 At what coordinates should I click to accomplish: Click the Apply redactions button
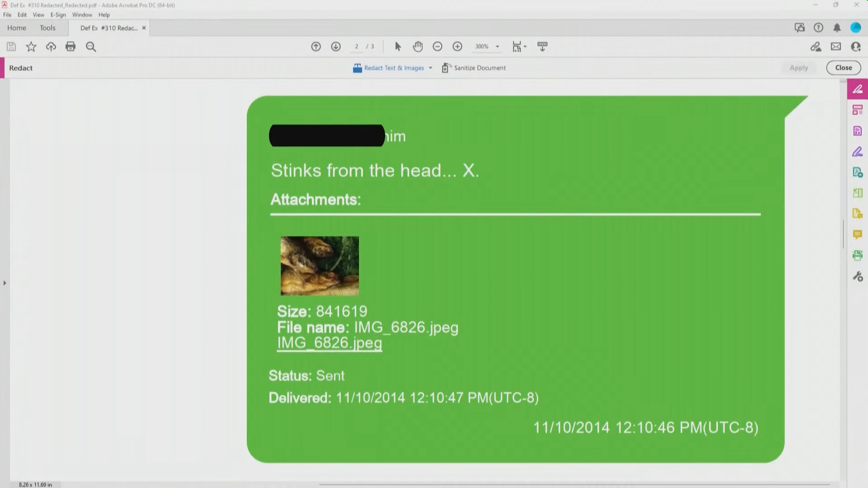[799, 68]
